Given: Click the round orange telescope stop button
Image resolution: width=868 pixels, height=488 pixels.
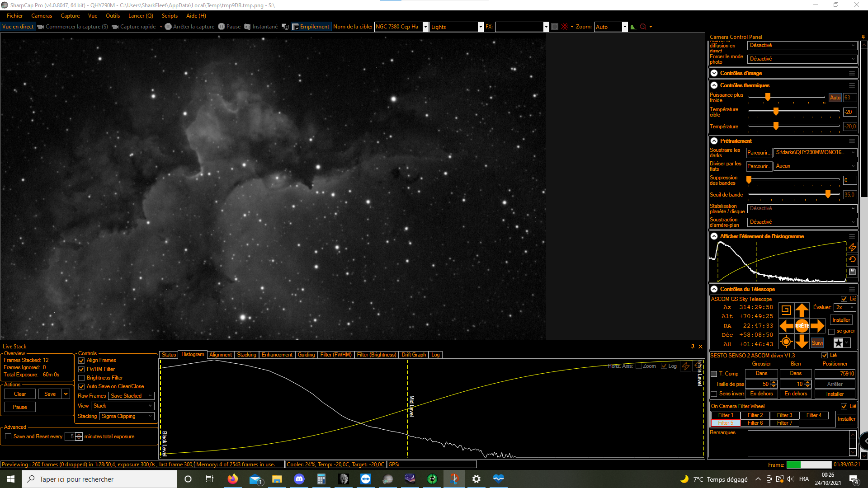Looking at the screenshot, I should pos(802,326).
